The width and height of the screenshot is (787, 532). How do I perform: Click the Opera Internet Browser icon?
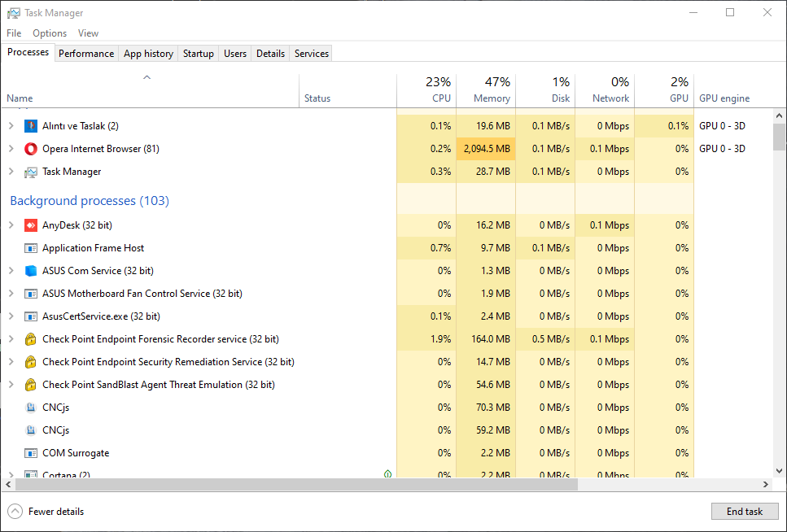31,149
